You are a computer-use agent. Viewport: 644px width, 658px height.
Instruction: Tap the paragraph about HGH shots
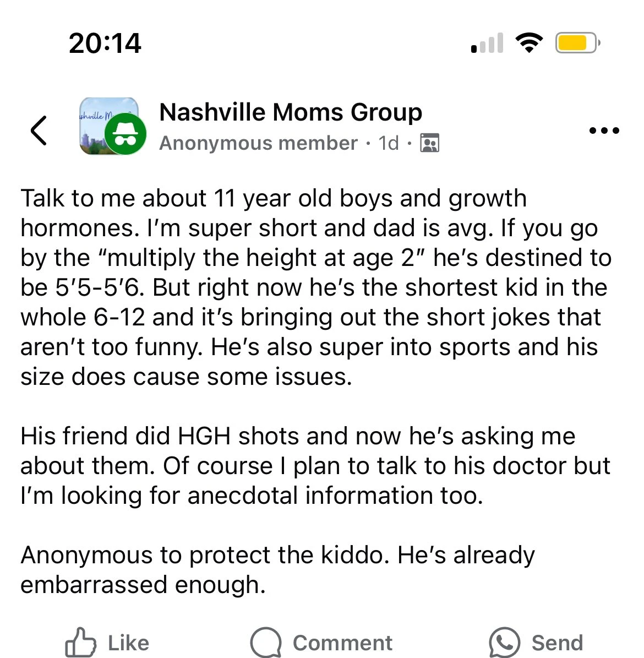314,466
